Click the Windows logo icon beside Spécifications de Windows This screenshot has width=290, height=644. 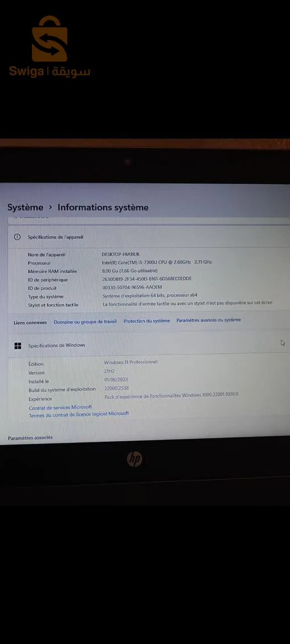[x=18, y=346]
